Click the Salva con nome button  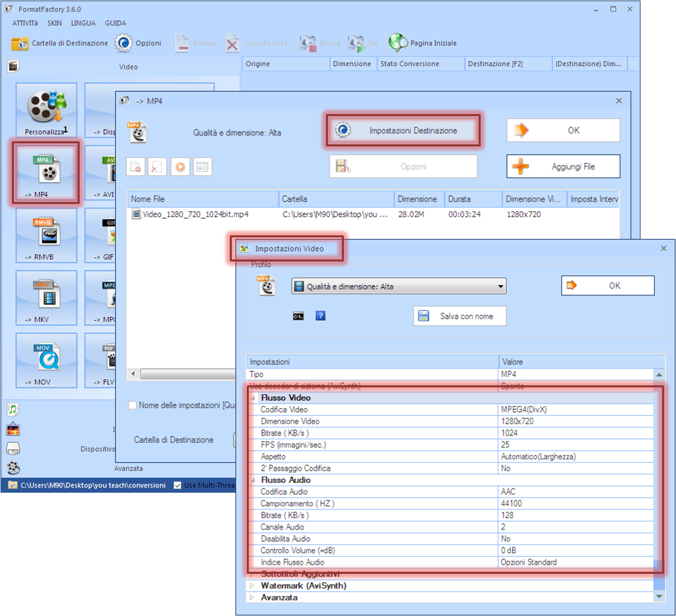coord(460,316)
